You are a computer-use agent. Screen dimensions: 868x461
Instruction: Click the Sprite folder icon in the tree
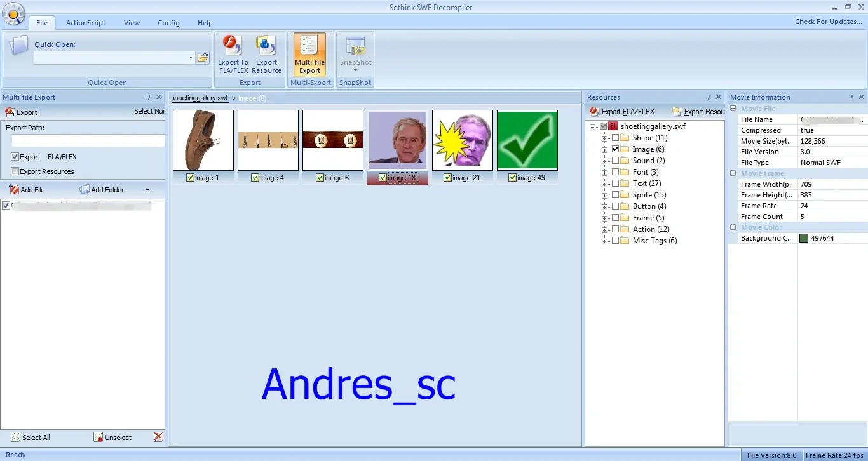tap(625, 195)
